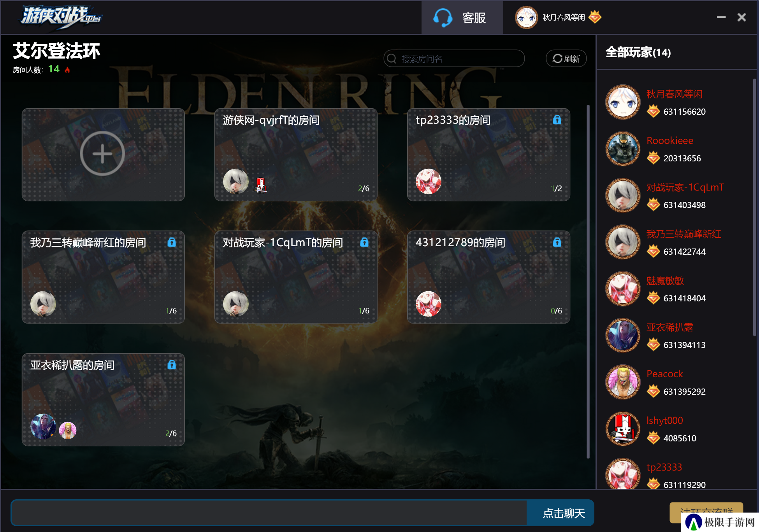This screenshot has width=759, height=532.
Task: Click lock icon on 亚衣稀扒露 room
Action: [172, 365]
